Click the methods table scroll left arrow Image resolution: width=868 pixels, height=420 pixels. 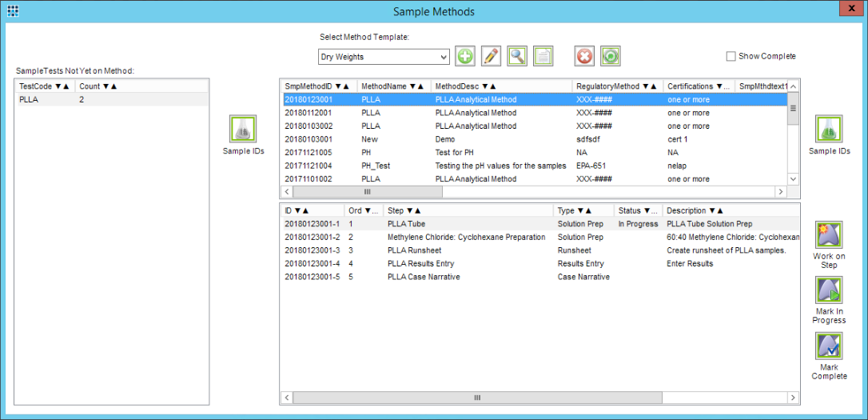(x=287, y=192)
